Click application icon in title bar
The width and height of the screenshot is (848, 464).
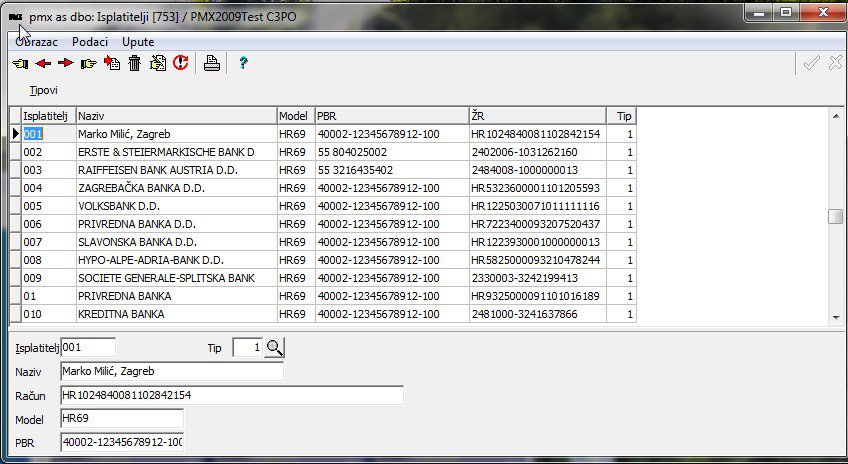coord(16,17)
